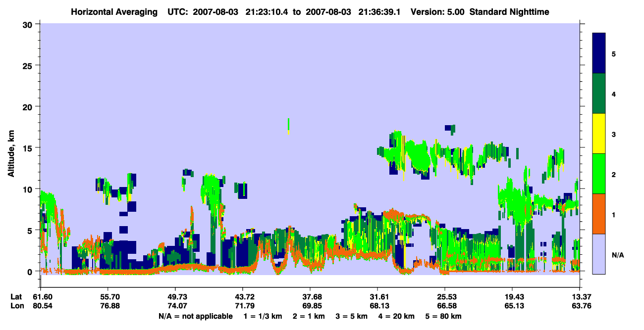Click the dark blue 80 km colorbar segment
The image size is (644, 330).
coord(599,53)
